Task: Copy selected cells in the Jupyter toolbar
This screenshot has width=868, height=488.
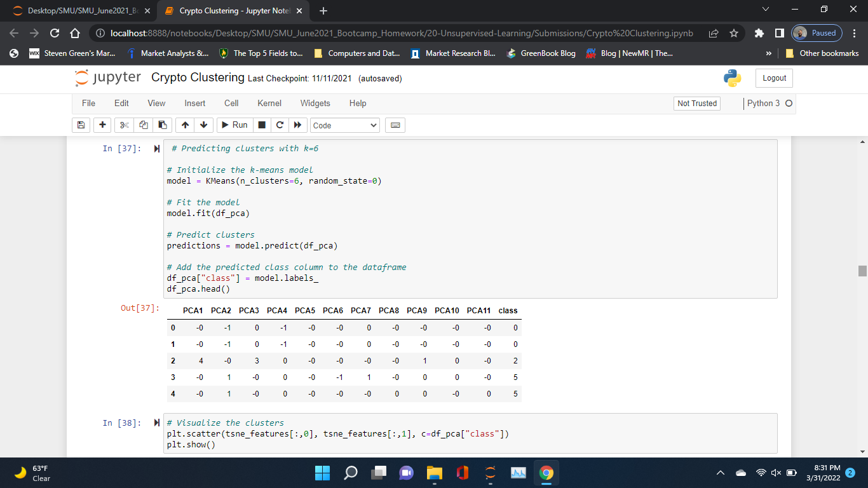Action: 144,125
